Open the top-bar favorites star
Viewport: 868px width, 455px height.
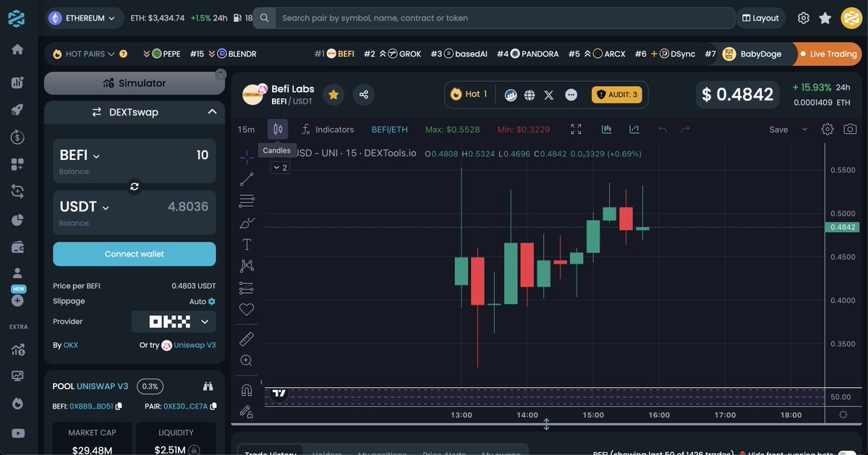pos(825,18)
